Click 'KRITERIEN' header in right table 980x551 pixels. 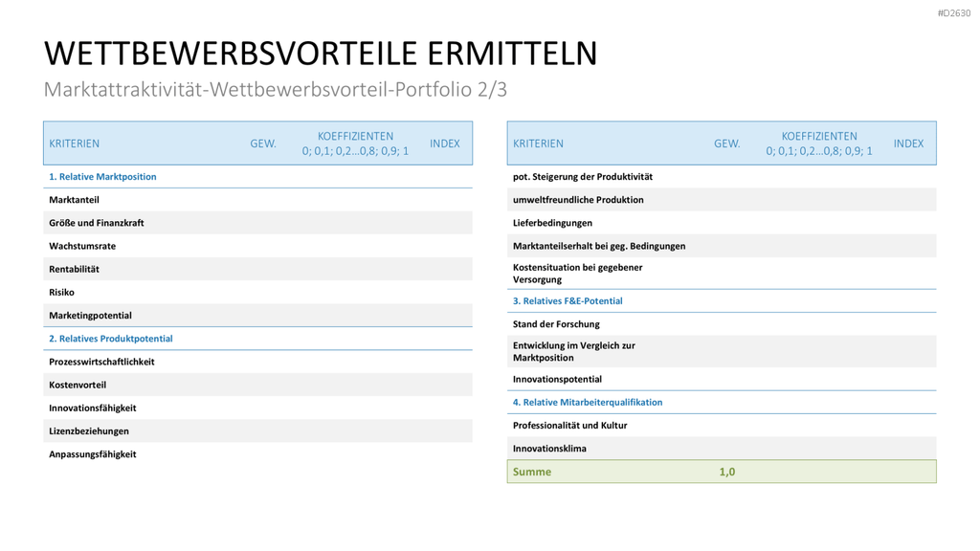coord(538,143)
